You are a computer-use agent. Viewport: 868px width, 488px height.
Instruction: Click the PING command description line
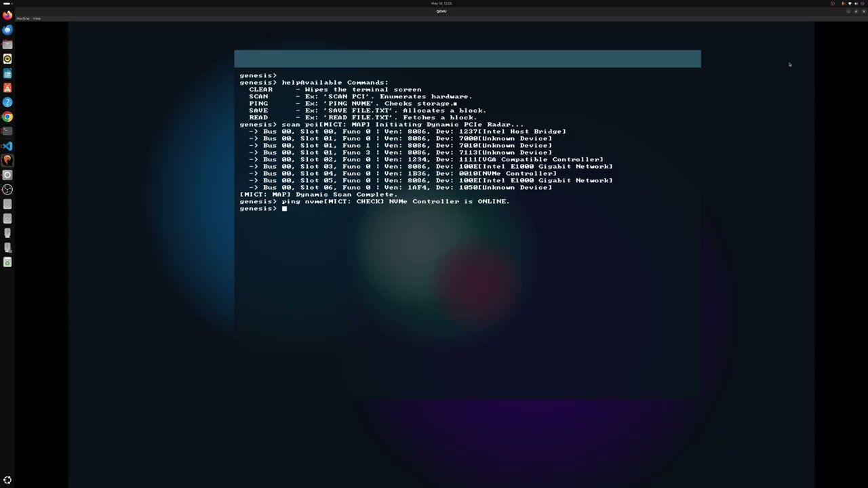[x=353, y=104]
